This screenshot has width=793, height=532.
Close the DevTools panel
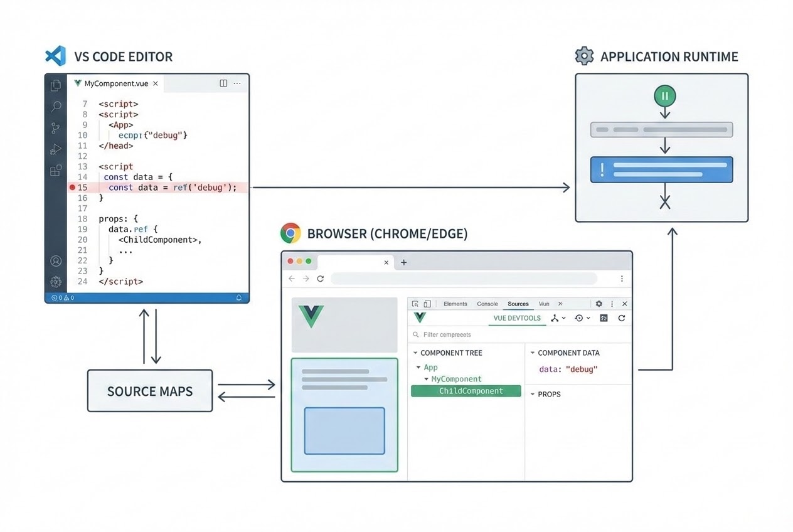coord(625,304)
